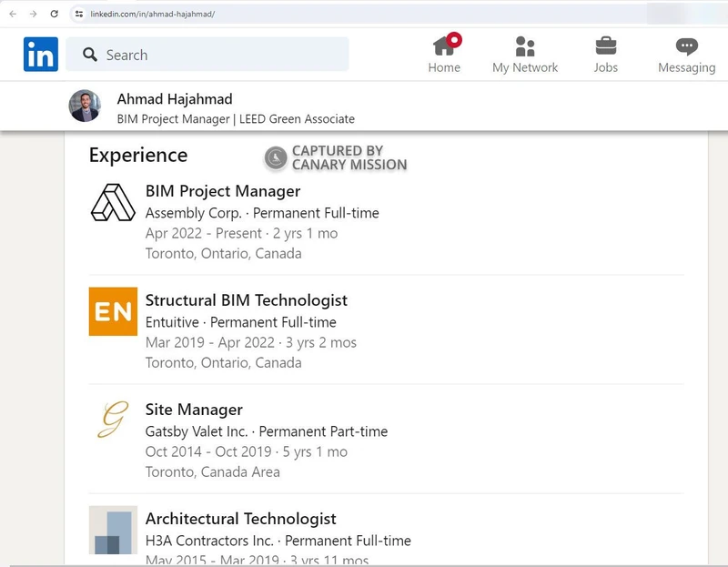
Task: Click 'H3A Contractors Inc.' company text
Action: click(x=209, y=541)
